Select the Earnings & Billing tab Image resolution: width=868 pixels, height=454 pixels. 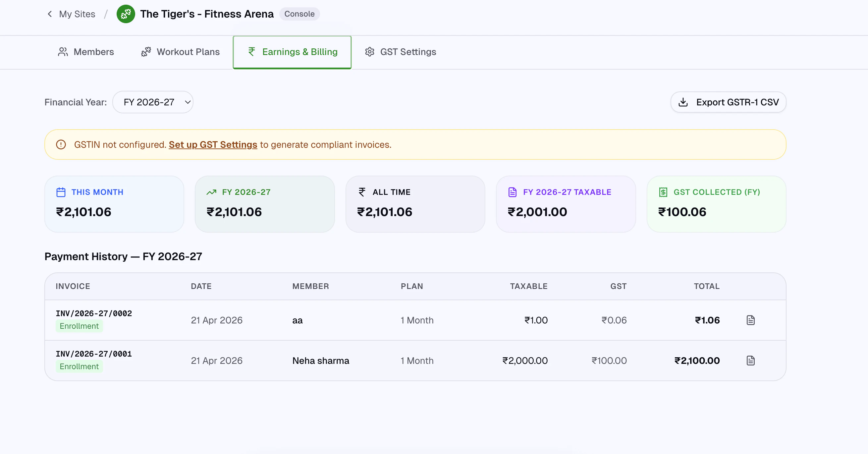click(292, 52)
